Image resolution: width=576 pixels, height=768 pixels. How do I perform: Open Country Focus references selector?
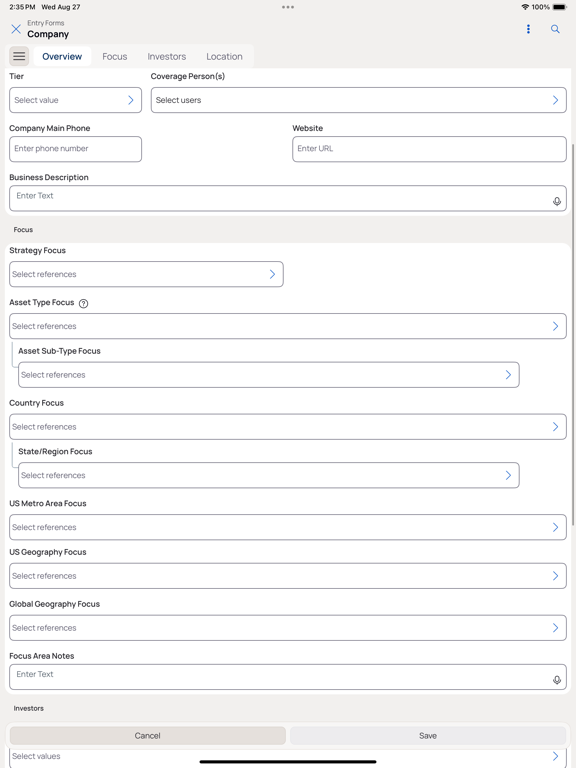288,427
